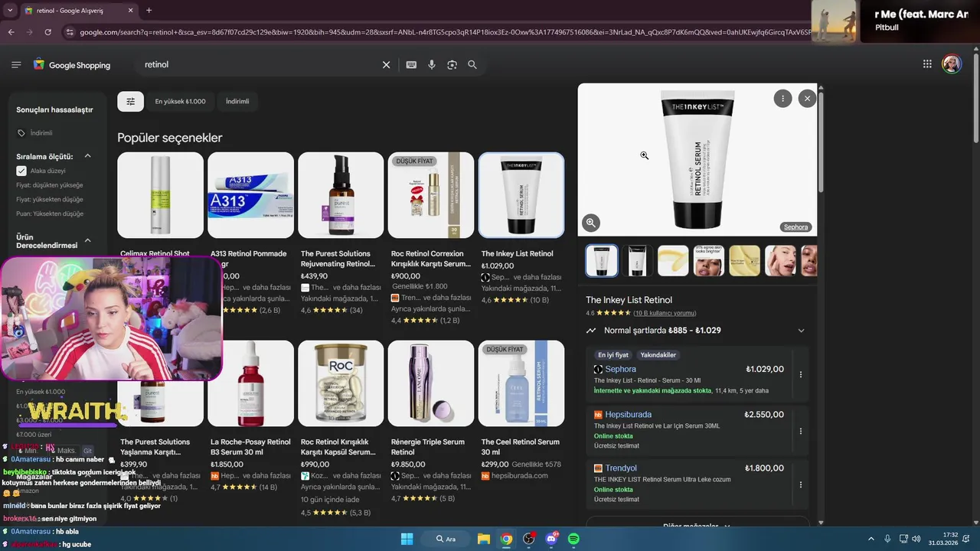
Task: Toggle the En yüksek ₺1.000 chip
Action: [180, 101]
